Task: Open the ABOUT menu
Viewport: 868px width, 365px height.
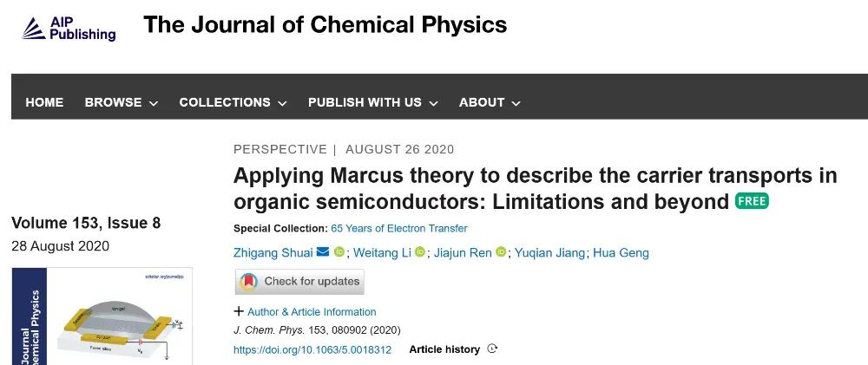Action: [x=490, y=102]
